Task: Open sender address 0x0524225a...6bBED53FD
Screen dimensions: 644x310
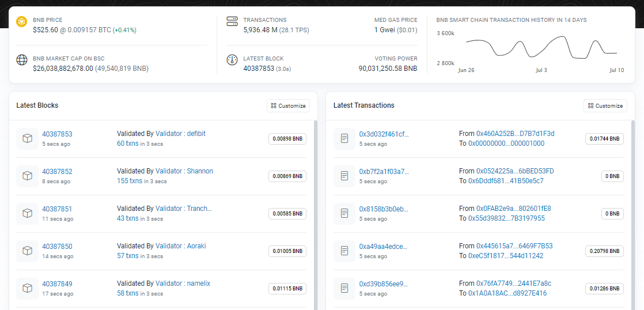Action: point(515,171)
